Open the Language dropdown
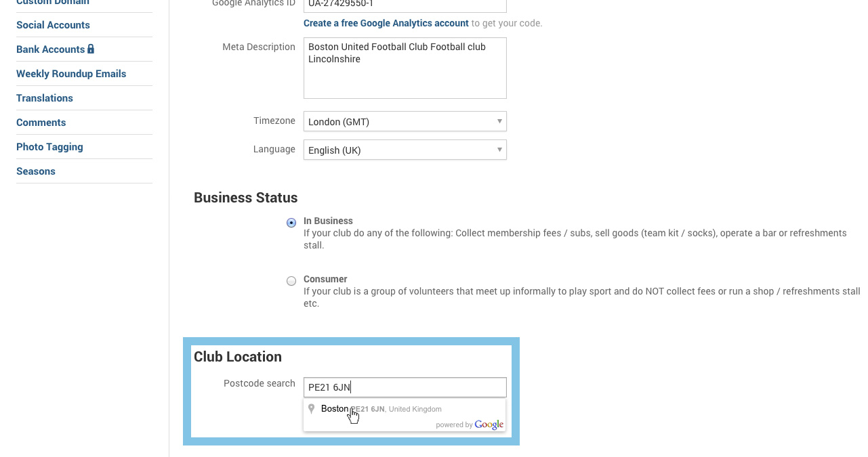Image resolution: width=868 pixels, height=457 pixels. (405, 150)
